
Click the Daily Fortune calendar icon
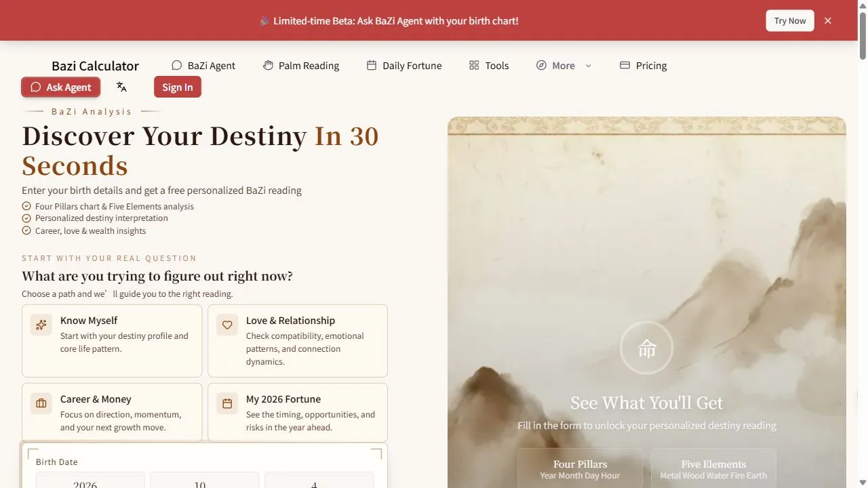pos(372,65)
